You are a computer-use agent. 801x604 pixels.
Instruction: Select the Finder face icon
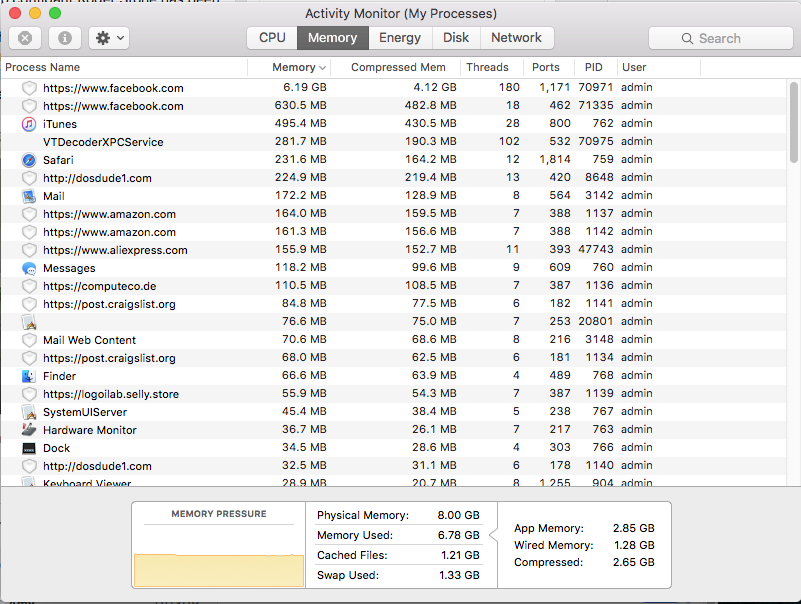[29, 376]
